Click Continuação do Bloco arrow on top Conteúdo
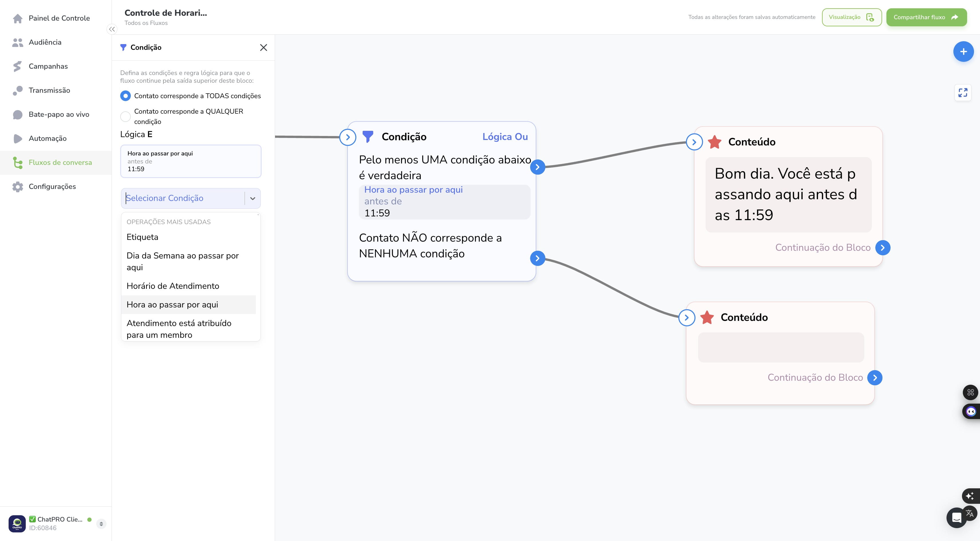The height and width of the screenshot is (541, 980). [x=883, y=248]
